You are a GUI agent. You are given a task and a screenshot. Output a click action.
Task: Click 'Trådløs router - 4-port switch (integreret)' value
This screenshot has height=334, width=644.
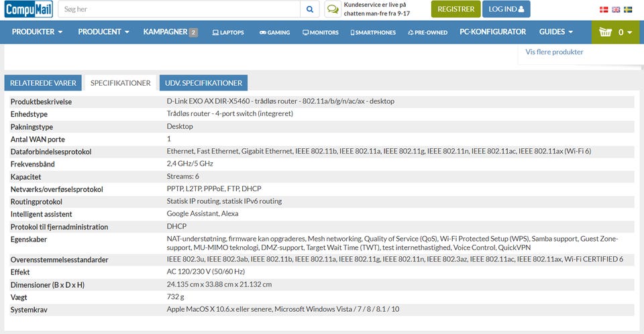(229, 113)
